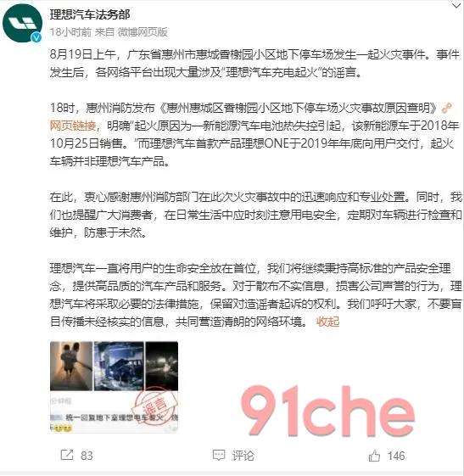Click the like count 146
Image resolution: width=464 pixels, height=476 pixels.
396,456
